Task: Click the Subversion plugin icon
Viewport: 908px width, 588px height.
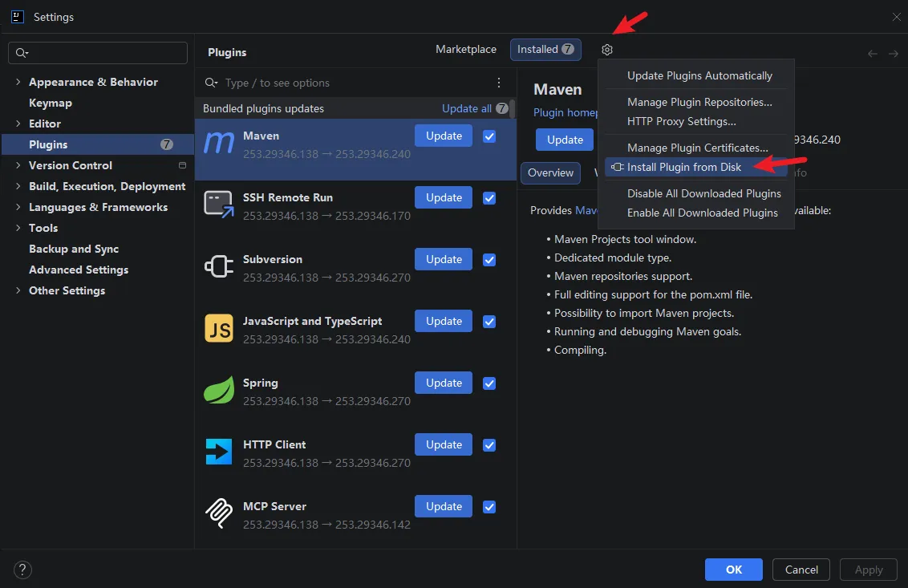Action: tap(219, 266)
